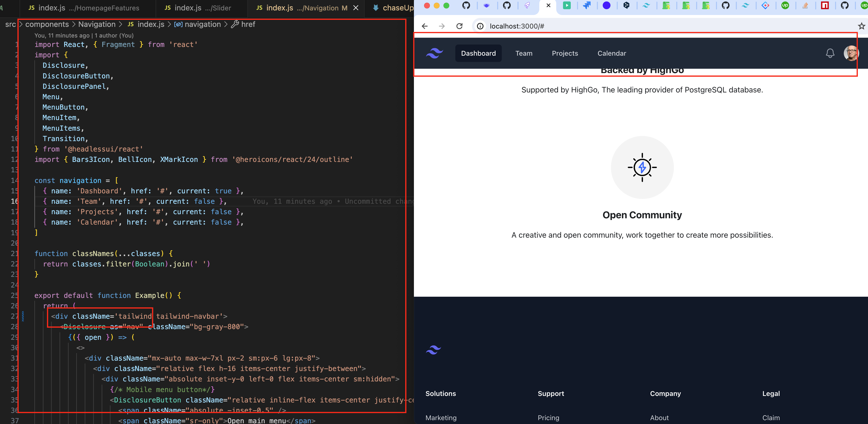The height and width of the screenshot is (424, 868).
Task: Switch to the blue-red diamond icon browser tab
Action: coord(765,5)
